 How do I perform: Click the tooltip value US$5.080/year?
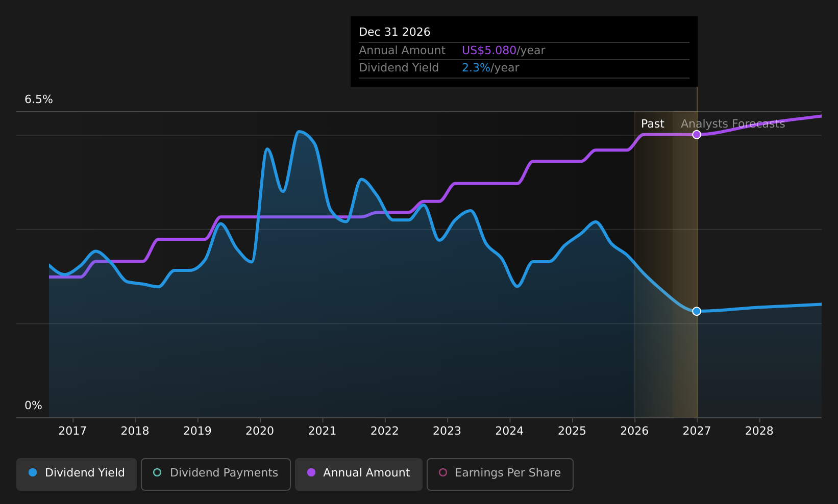[503, 51]
